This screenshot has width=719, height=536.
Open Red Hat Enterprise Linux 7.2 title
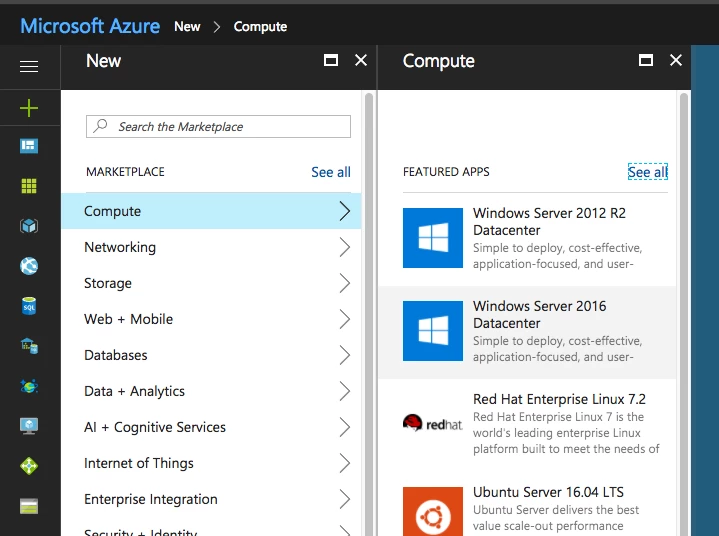click(559, 399)
